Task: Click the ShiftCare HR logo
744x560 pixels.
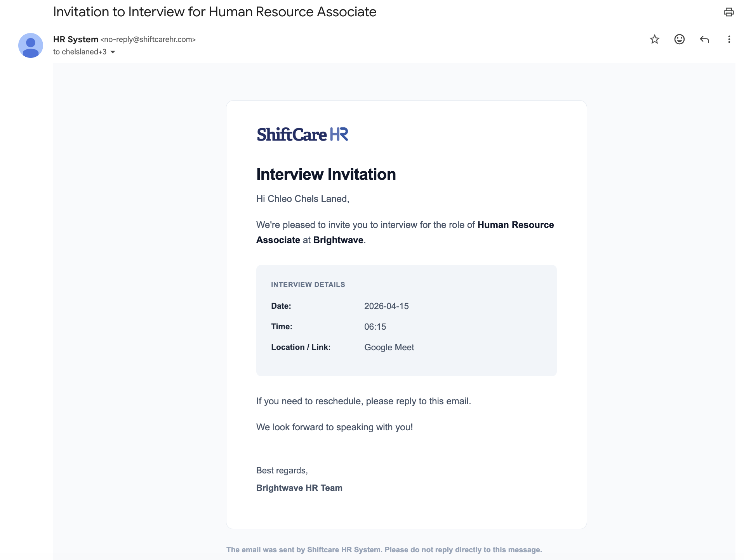Action: (302, 134)
